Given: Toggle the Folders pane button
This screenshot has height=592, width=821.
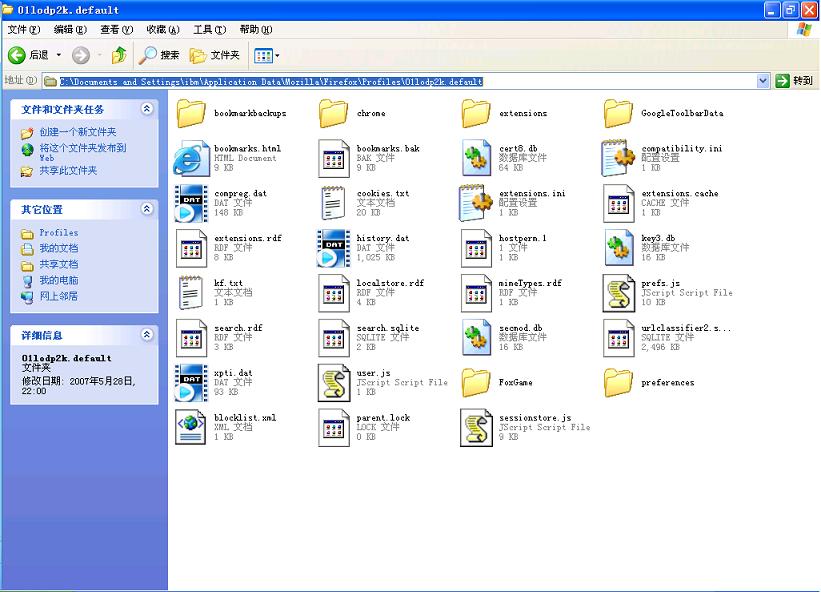Looking at the screenshot, I should click(215, 55).
